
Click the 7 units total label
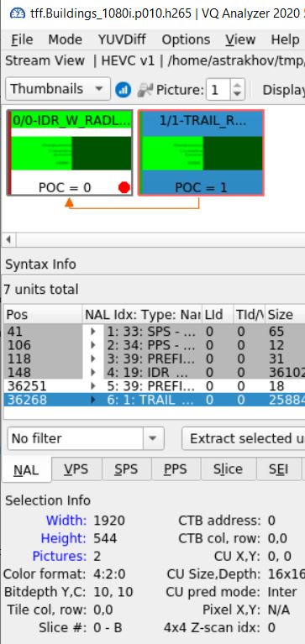click(x=40, y=290)
